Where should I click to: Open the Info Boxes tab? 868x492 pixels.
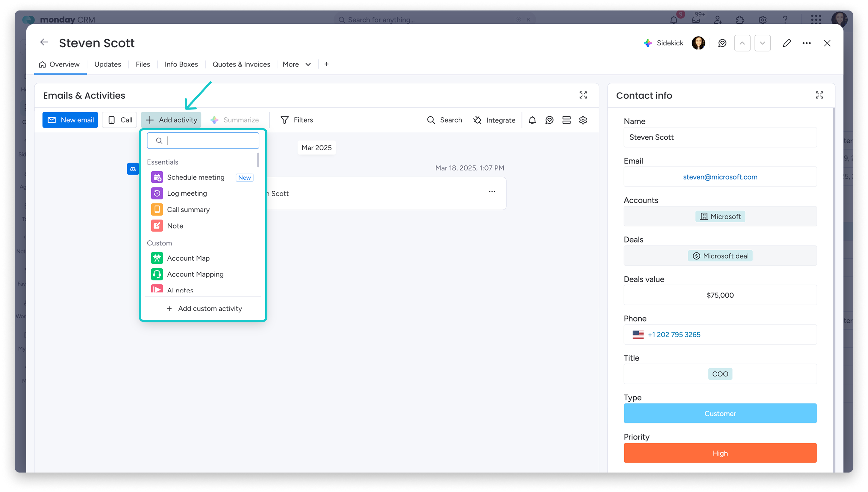(181, 64)
